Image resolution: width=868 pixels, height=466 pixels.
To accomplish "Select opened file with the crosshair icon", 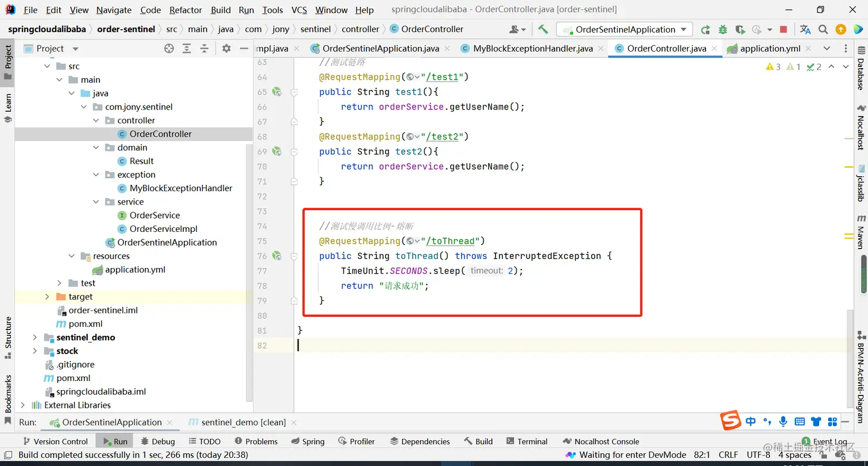I will click(169, 49).
